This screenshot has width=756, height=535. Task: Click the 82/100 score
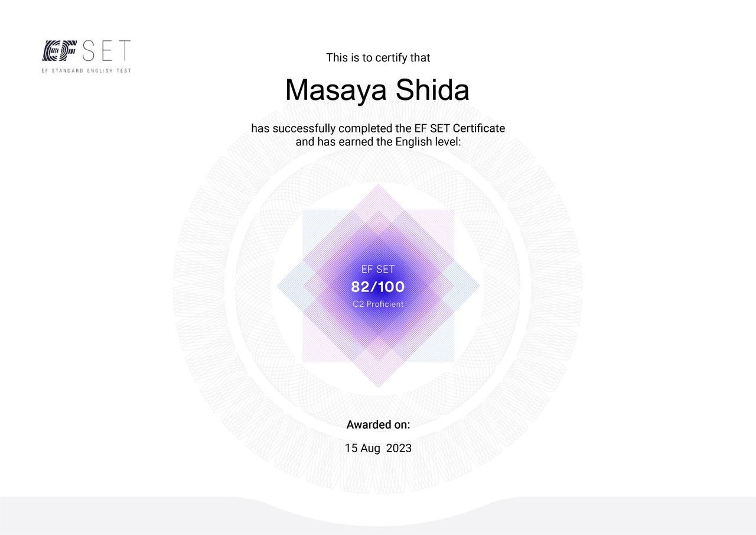(x=378, y=287)
